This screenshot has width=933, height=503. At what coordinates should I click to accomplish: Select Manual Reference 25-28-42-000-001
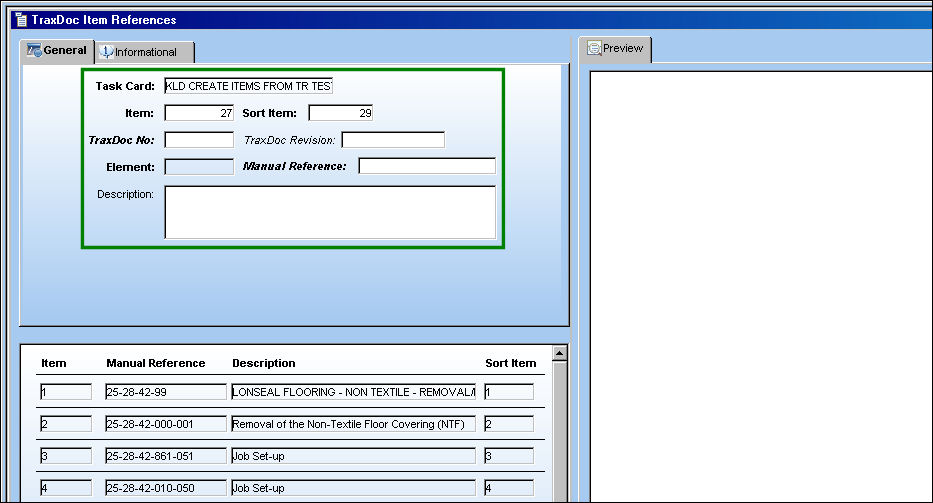pos(166,424)
